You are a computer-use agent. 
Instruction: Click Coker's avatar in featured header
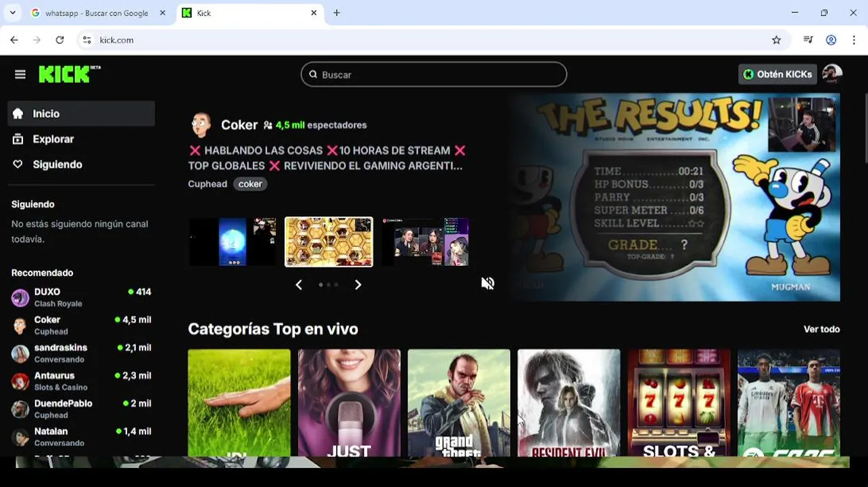pos(201,125)
